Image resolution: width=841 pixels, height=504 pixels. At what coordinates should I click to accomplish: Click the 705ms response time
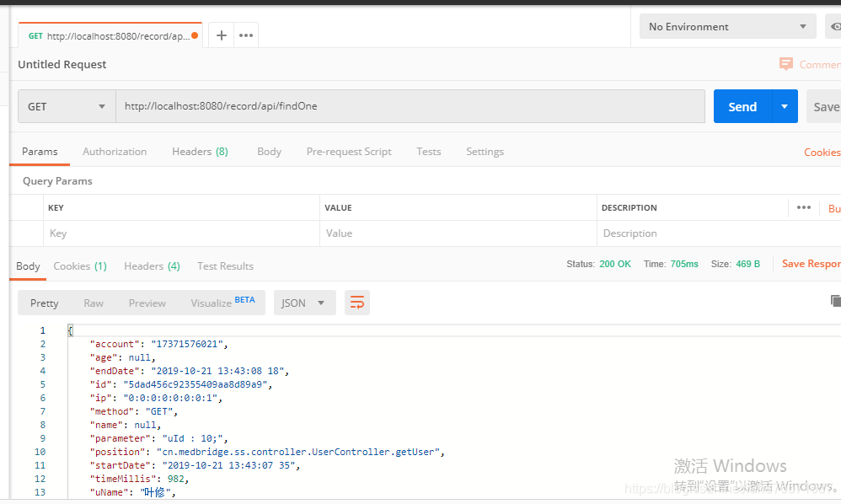684,264
